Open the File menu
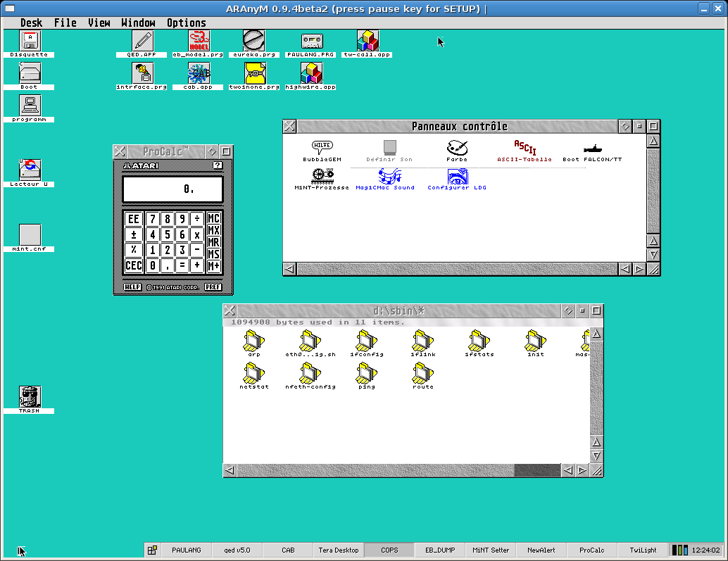Image resolution: width=728 pixels, height=561 pixels. [65, 23]
